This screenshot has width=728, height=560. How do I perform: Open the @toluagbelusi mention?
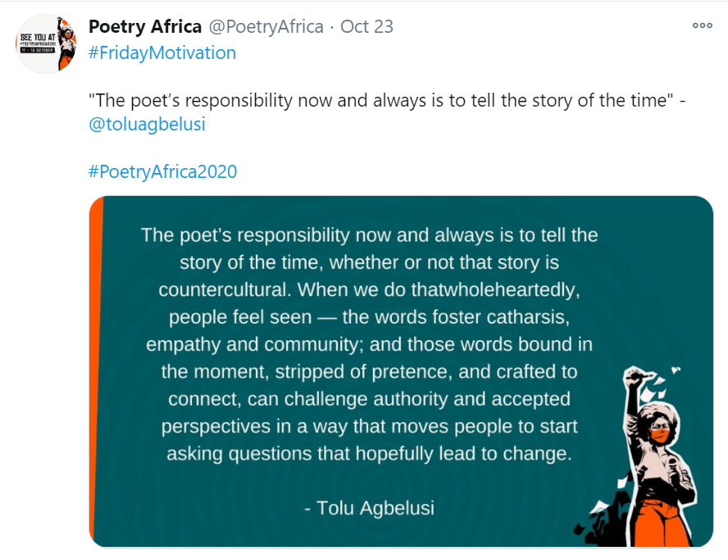147,125
